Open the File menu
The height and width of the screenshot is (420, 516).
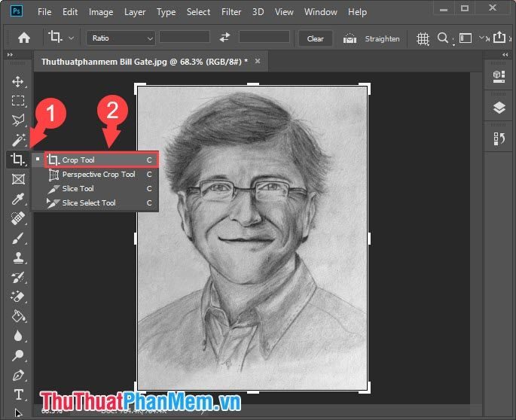tap(44, 12)
